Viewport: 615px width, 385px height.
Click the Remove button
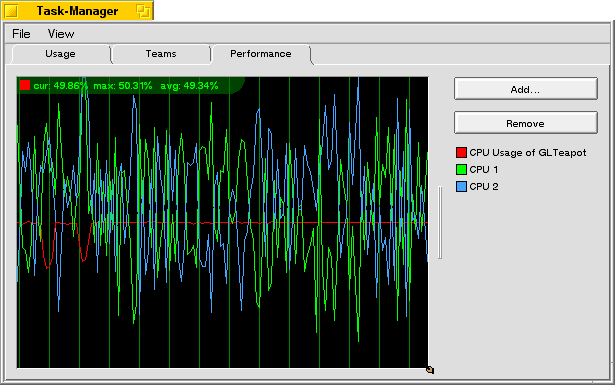click(526, 123)
